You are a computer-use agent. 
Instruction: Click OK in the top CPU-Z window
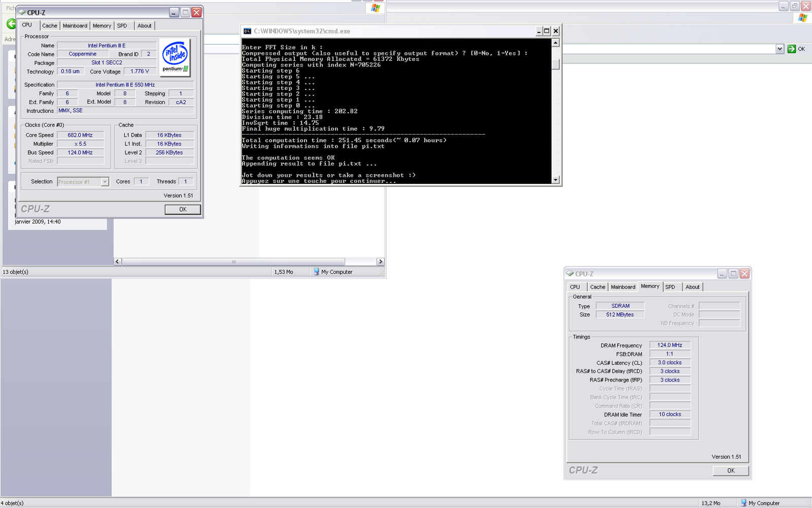point(183,209)
